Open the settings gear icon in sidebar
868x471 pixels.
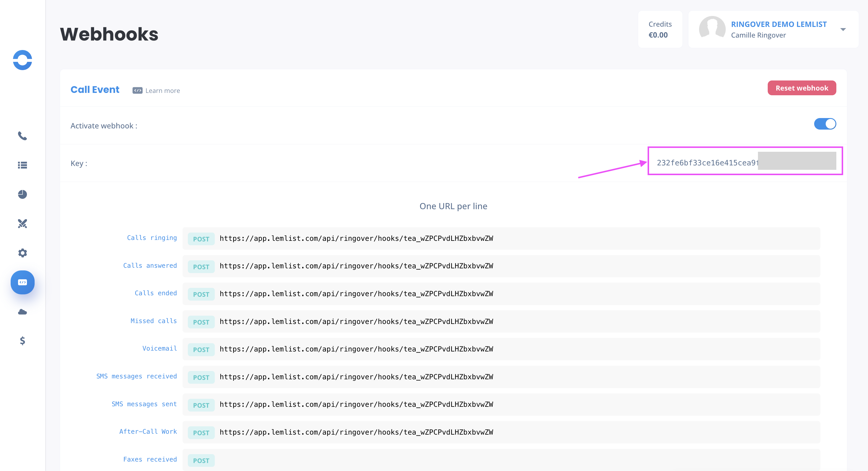[22, 253]
